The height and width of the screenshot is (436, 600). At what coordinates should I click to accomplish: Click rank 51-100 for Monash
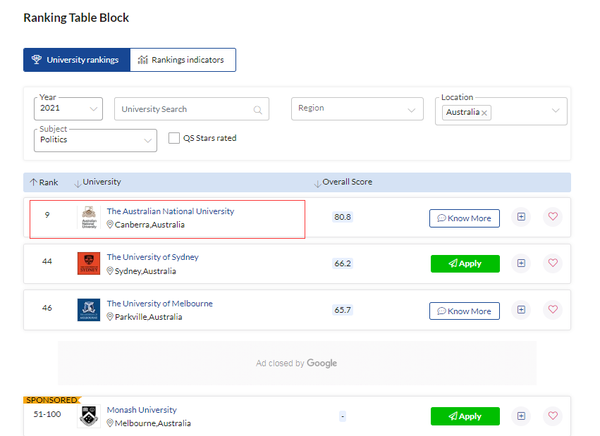point(47,414)
